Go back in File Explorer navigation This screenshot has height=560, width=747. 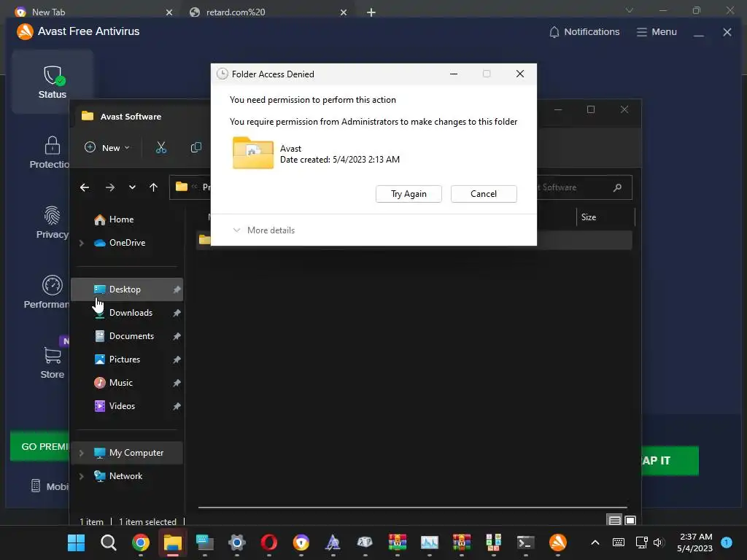pos(85,187)
